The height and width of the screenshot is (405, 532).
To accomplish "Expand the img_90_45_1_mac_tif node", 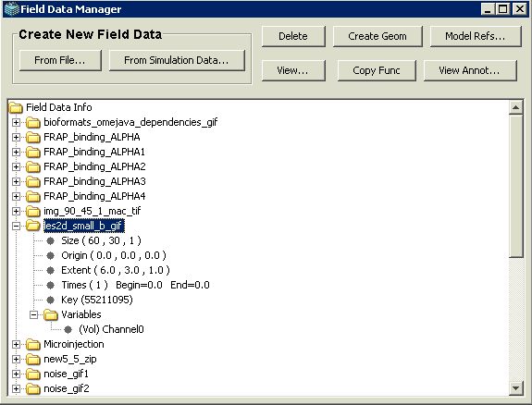I will pos(16,211).
